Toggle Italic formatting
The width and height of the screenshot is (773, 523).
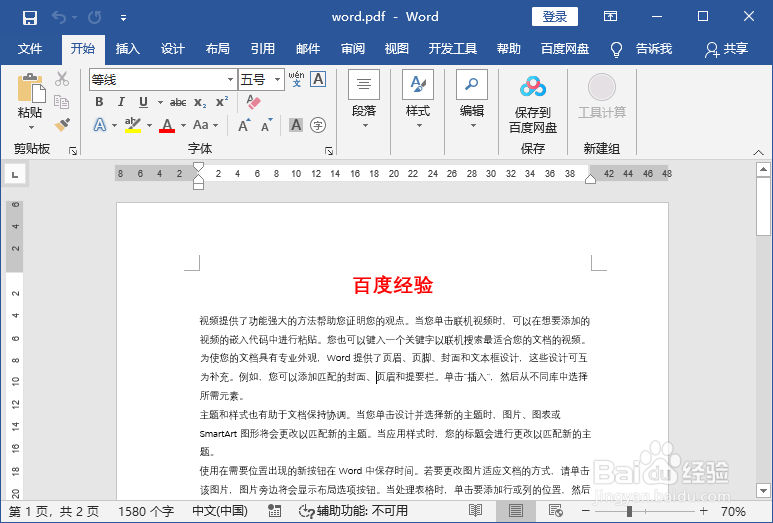tap(121, 102)
